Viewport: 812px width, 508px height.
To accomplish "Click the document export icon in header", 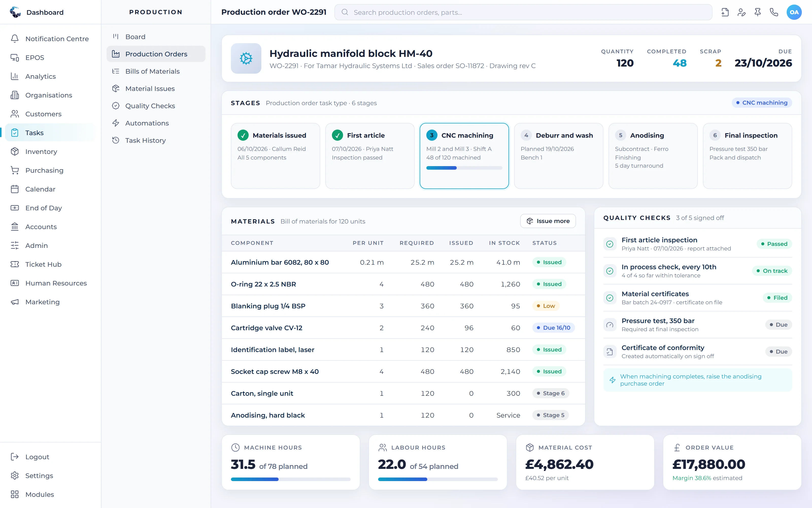I will coord(725,12).
